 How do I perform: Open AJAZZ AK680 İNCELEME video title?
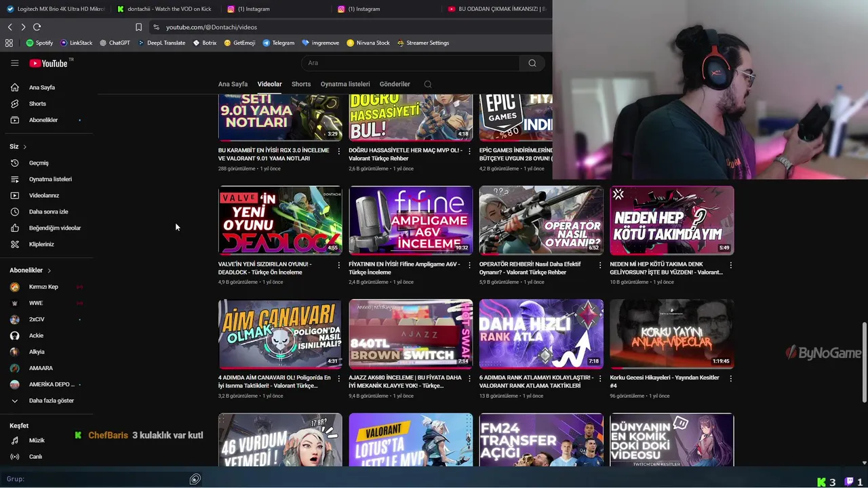coord(405,382)
